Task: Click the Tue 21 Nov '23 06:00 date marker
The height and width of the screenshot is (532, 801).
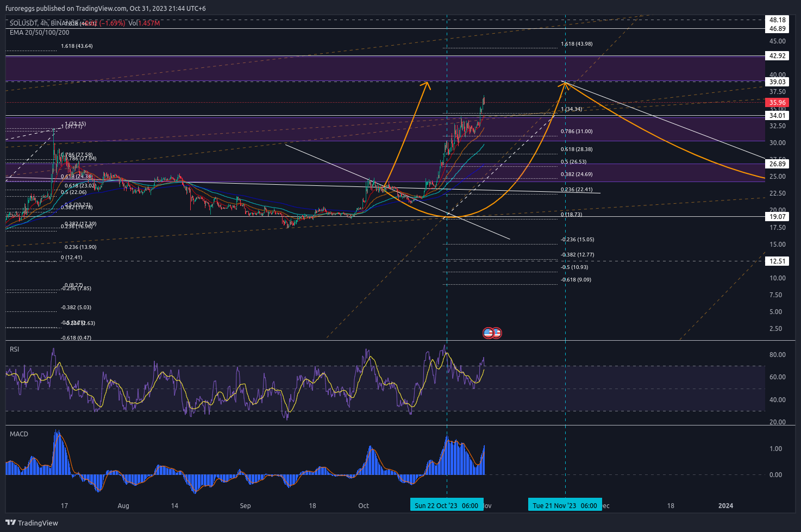Action: (x=565, y=505)
